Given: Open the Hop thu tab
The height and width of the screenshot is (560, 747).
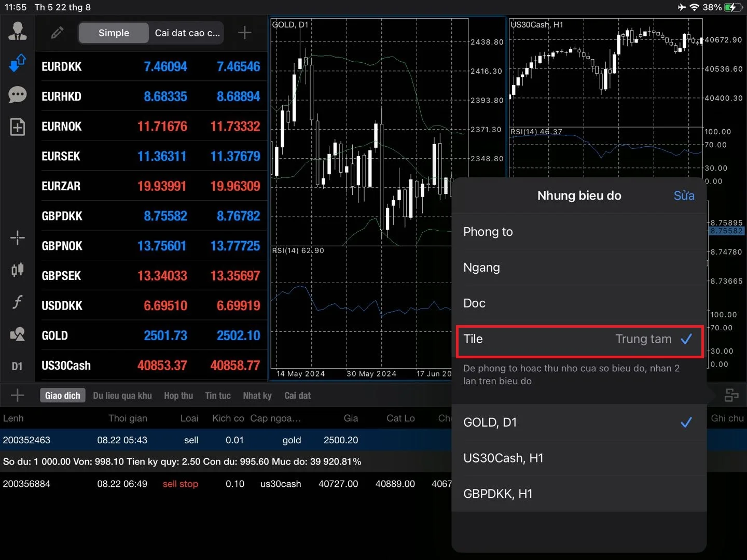Looking at the screenshot, I should (178, 396).
